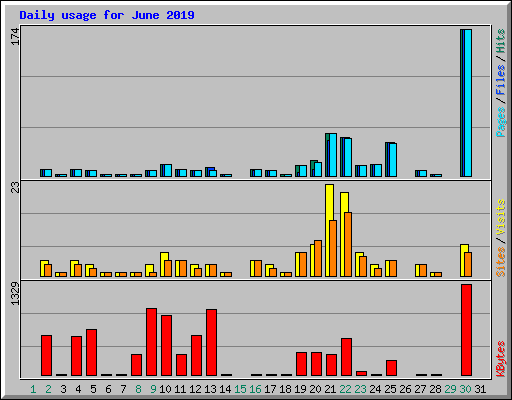Select the red KBytes bar for day 30
Viewport: 512px width, 400px height.
466,330
